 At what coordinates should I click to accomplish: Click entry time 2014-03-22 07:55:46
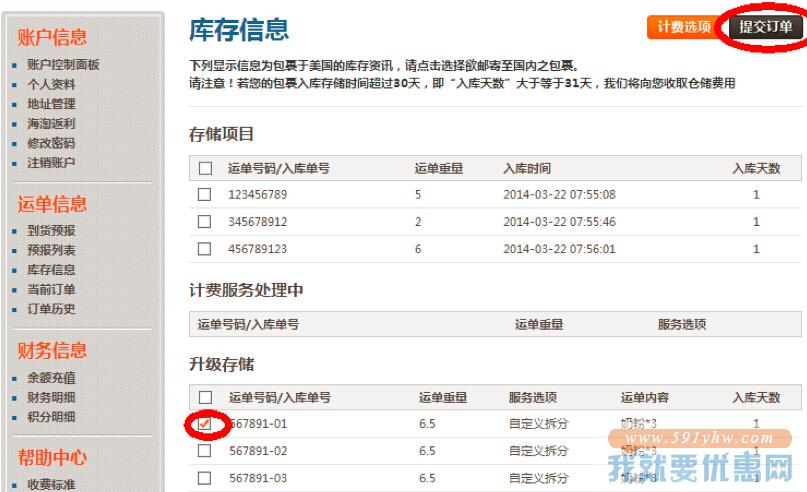[559, 222]
